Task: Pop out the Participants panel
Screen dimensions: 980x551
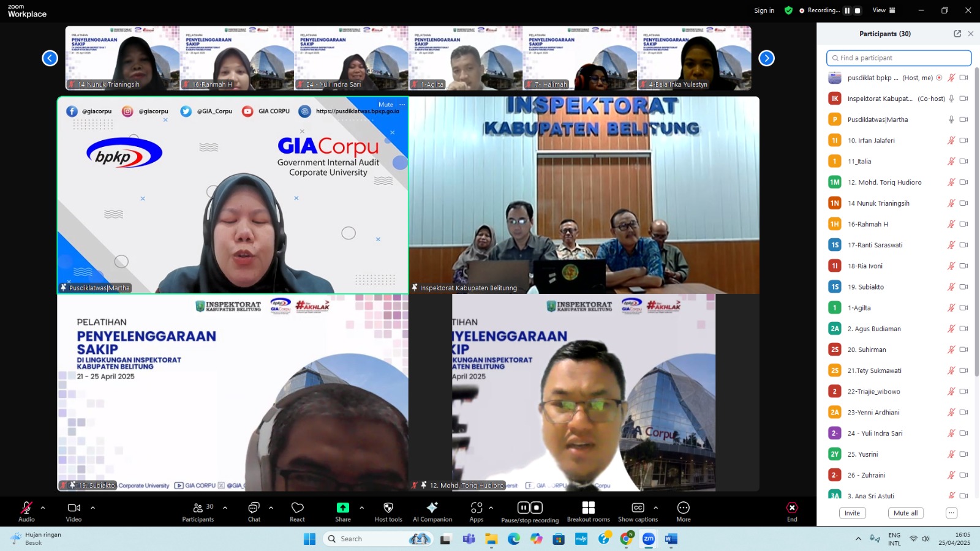Action: click(x=957, y=34)
